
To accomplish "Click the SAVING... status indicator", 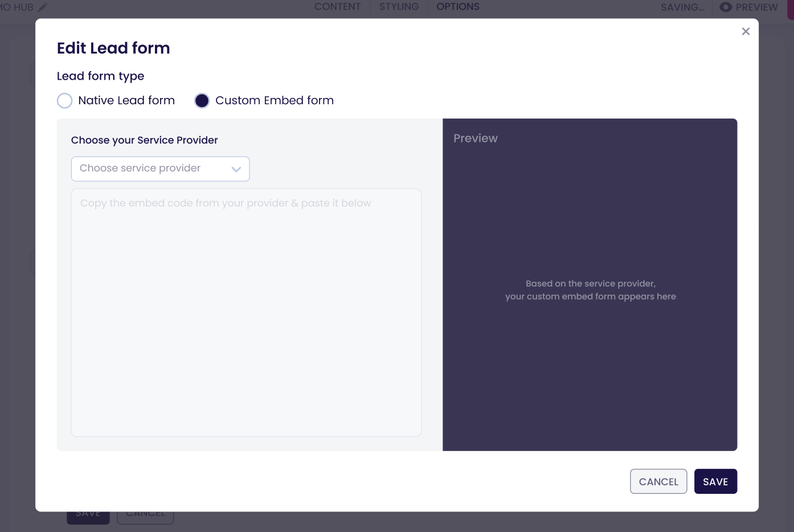I will pos(682,7).
